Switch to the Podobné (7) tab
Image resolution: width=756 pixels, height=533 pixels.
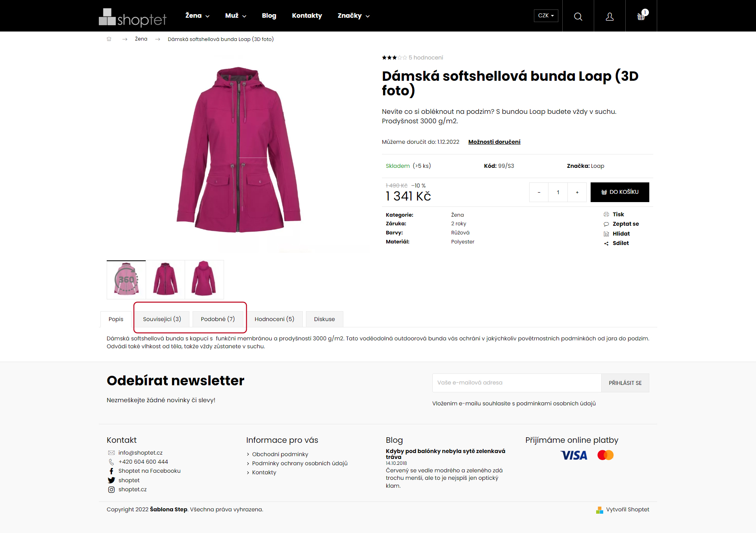click(x=218, y=319)
